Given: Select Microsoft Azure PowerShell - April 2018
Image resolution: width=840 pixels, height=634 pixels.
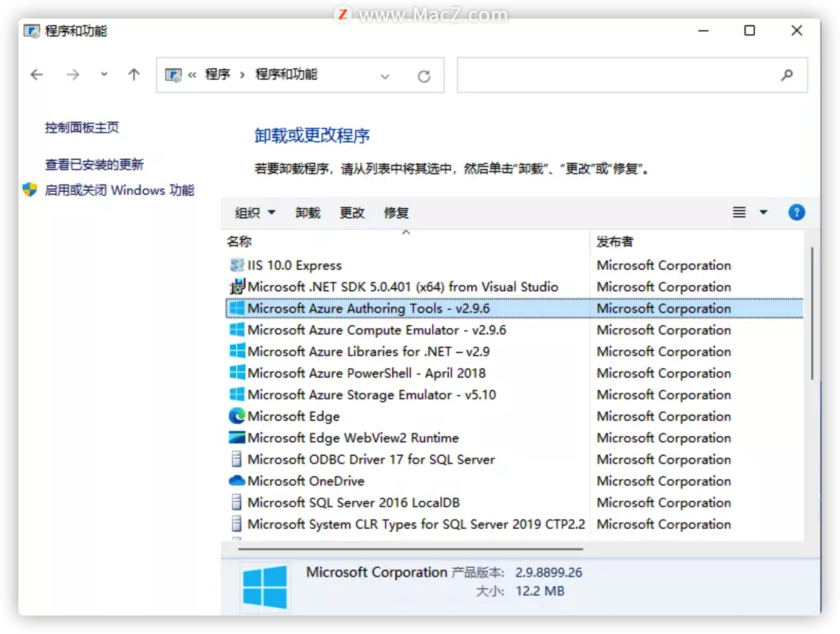Looking at the screenshot, I should [367, 373].
